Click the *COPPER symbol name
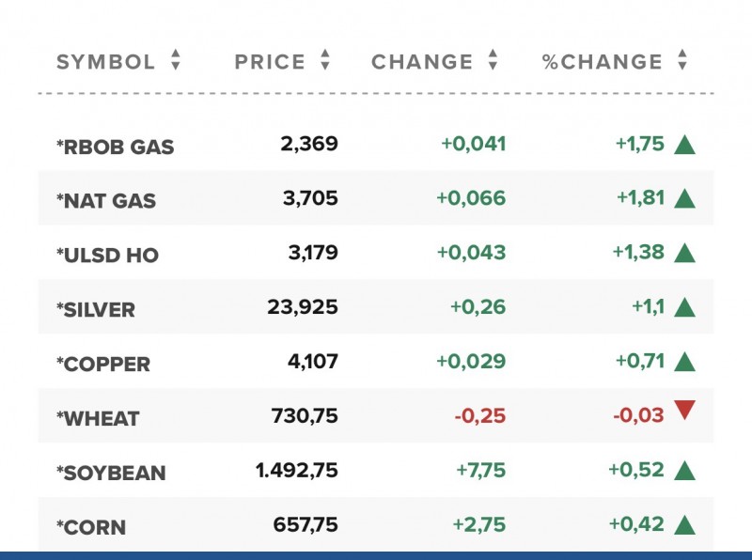The image size is (752, 560). pyautogui.click(x=103, y=365)
